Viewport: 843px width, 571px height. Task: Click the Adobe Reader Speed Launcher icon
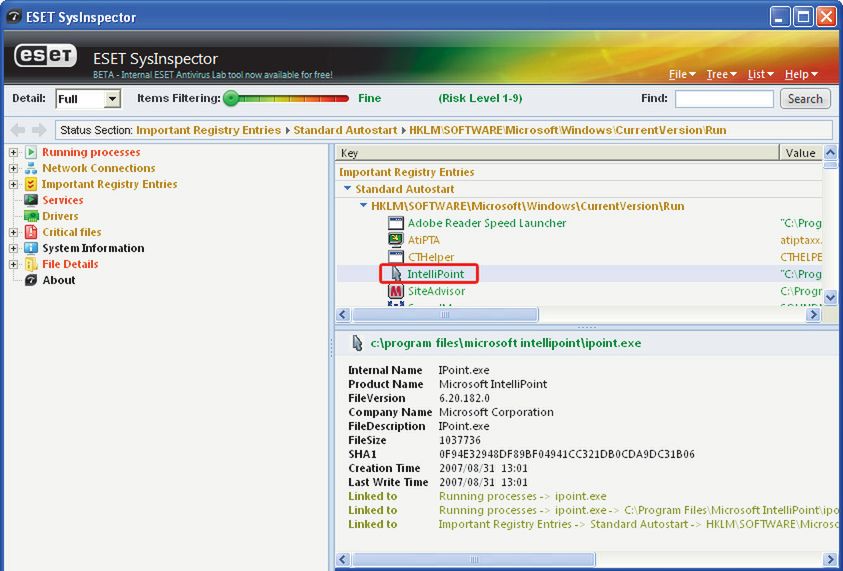[396, 223]
